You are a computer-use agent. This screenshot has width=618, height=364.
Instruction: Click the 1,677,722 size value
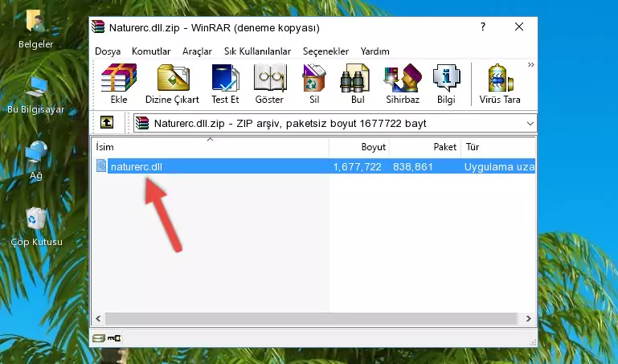click(x=357, y=166)
